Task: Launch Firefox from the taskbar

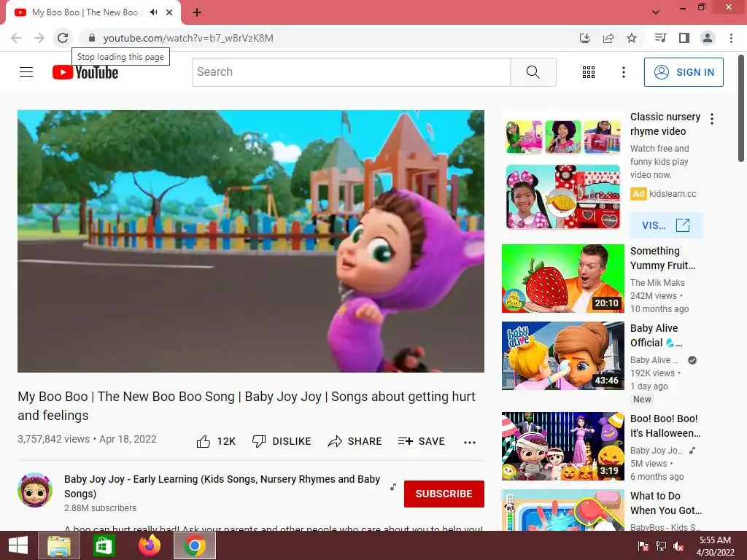Action: pos(150,545)
